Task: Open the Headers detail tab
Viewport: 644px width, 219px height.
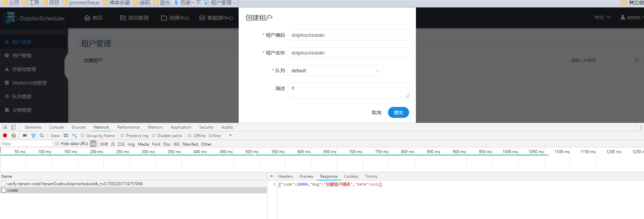Action: (x=286, y=176)
